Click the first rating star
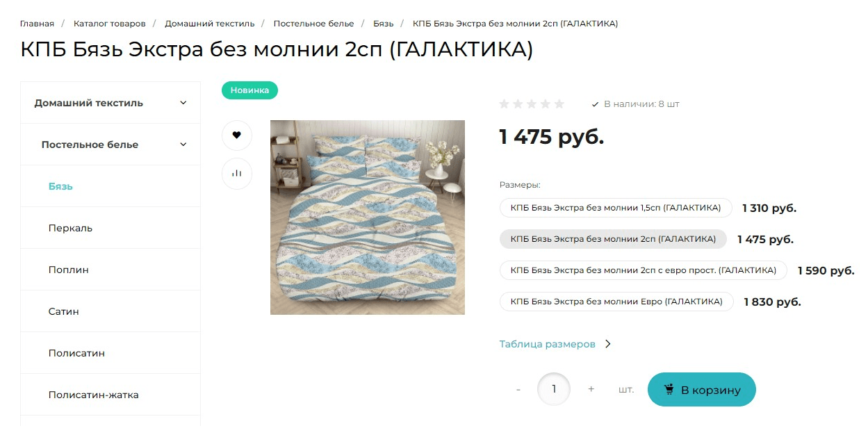This screenshot has width=868, height=444. (x=505, y=104)
